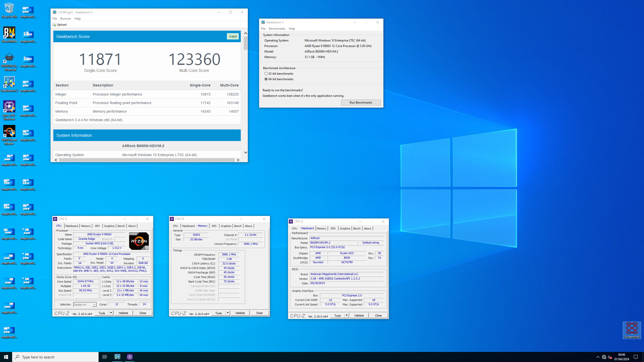The image size is (644, 362).
Task: Click Validate in CPU-Z CPU window
Action: (123, 313)
